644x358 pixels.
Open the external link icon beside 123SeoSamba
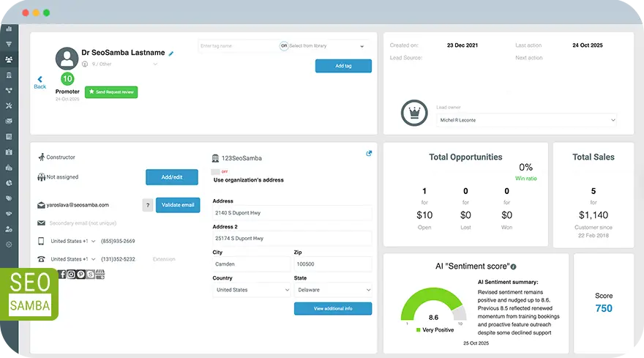point(369,153)
